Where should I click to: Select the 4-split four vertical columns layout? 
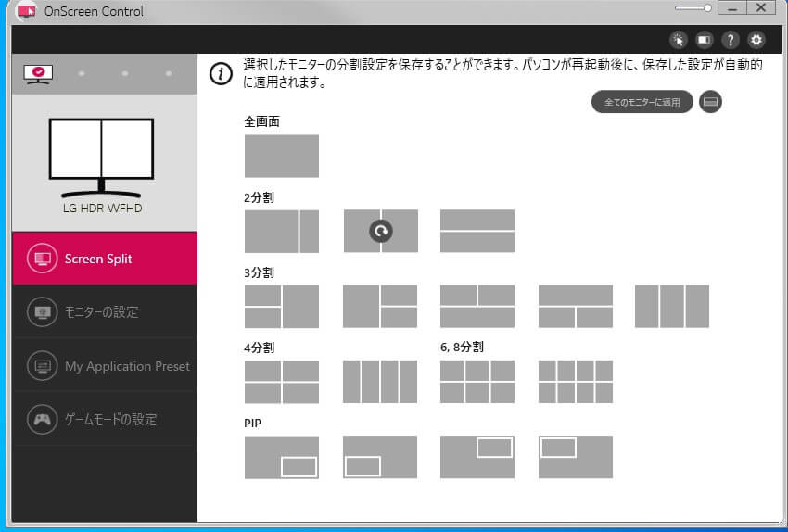pos(380,382)
